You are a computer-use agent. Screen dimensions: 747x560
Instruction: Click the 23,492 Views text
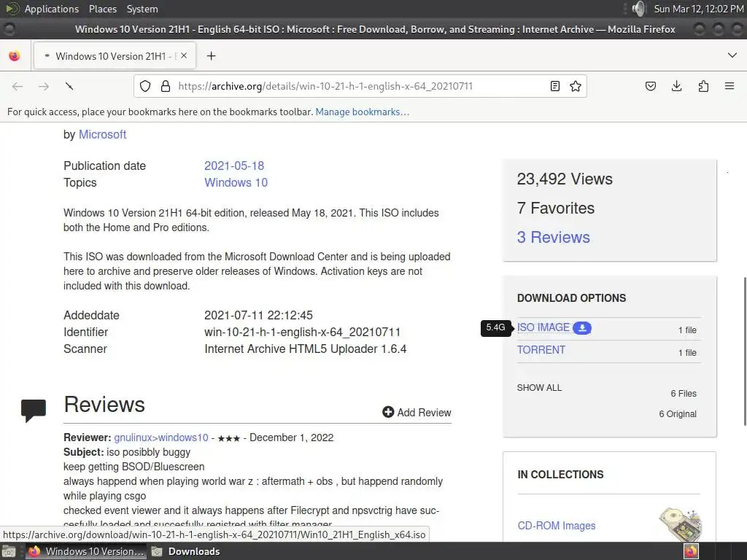click(565, 179)
